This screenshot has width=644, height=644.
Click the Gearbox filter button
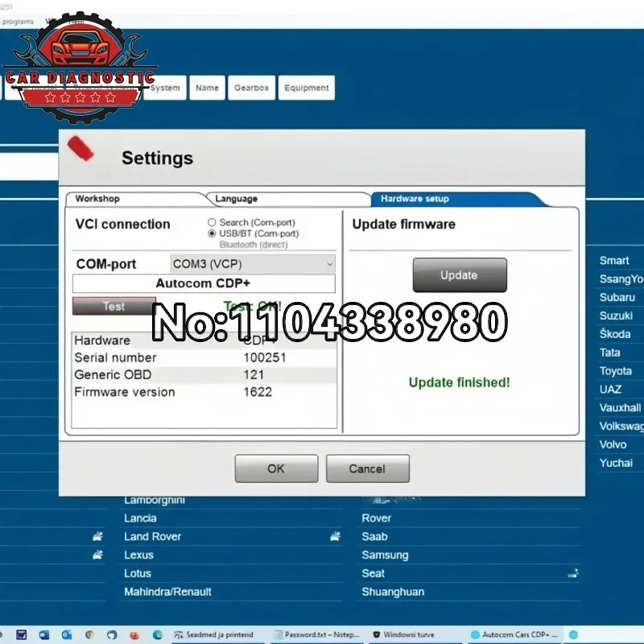[x=251, y=88]
